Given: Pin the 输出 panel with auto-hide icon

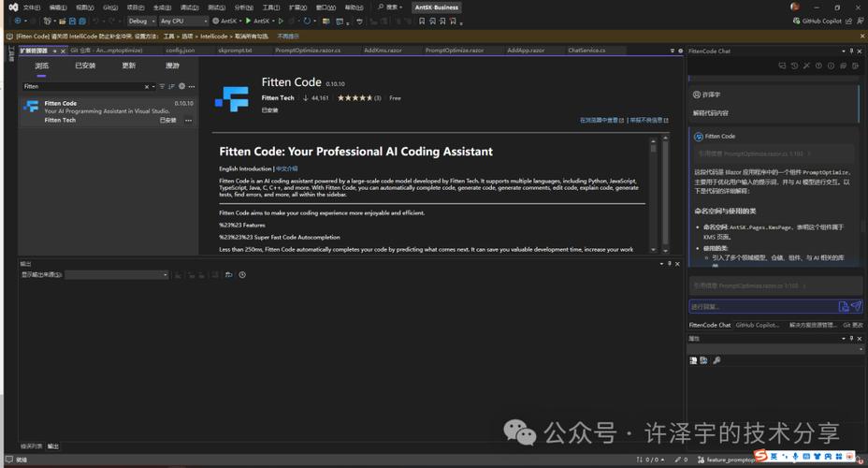Looking at the screenshot, I should (x=670, y=264).
